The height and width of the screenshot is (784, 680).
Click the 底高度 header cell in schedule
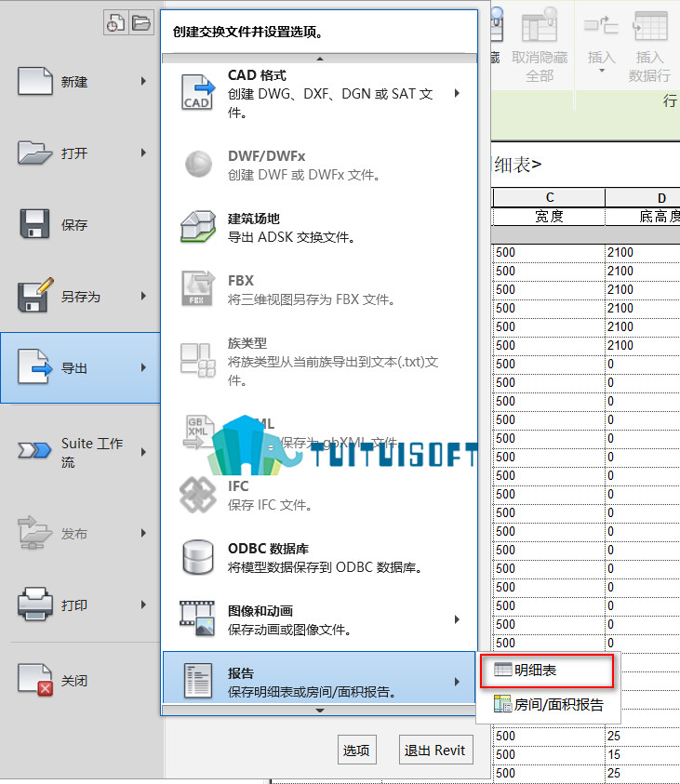[643, 217]
